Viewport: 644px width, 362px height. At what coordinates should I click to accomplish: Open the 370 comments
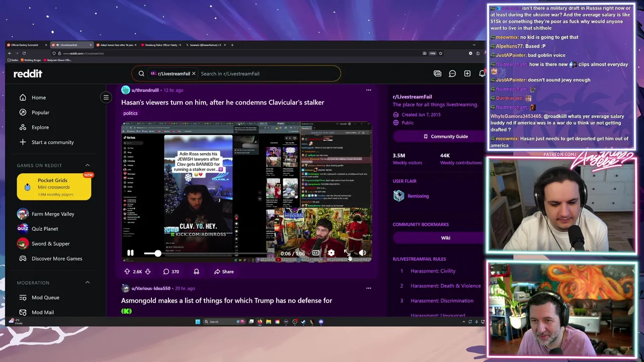click(171, 271)
